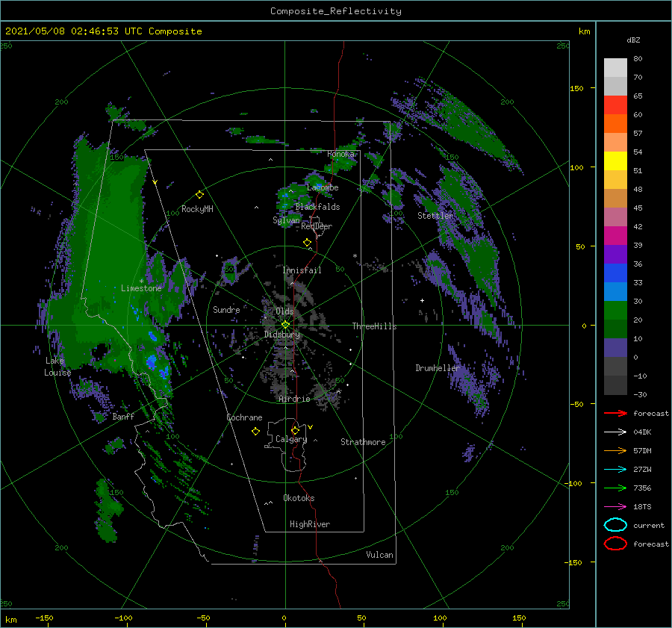Click the Innisfail label

pos(302,270)
